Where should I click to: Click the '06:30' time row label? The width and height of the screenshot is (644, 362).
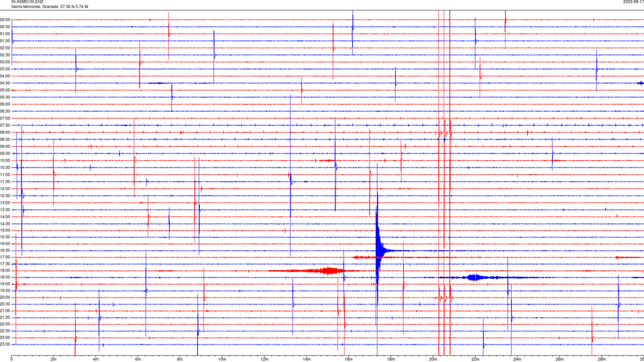pyautogui.click(x=5, y=111)
